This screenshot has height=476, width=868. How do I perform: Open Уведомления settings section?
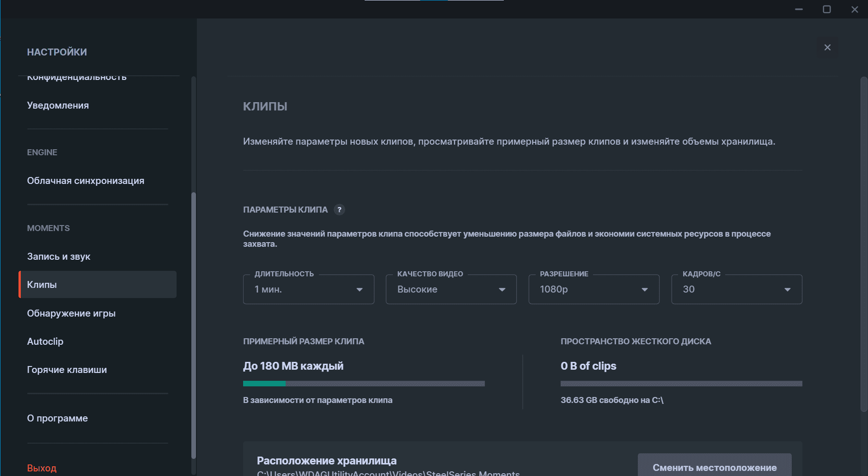[x=58, y=105]
